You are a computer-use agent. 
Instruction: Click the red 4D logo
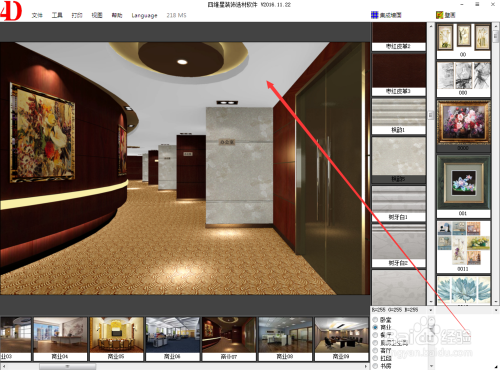click(11, 11)
